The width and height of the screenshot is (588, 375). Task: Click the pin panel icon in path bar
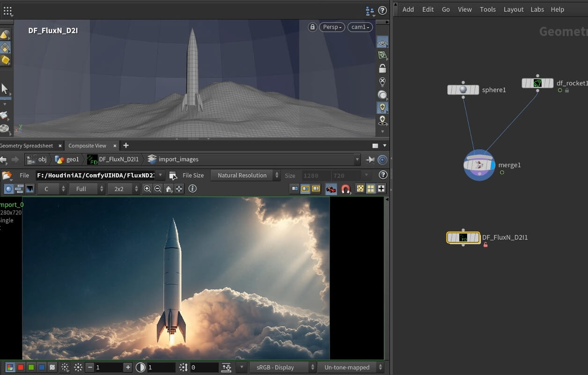pos(370,160)
